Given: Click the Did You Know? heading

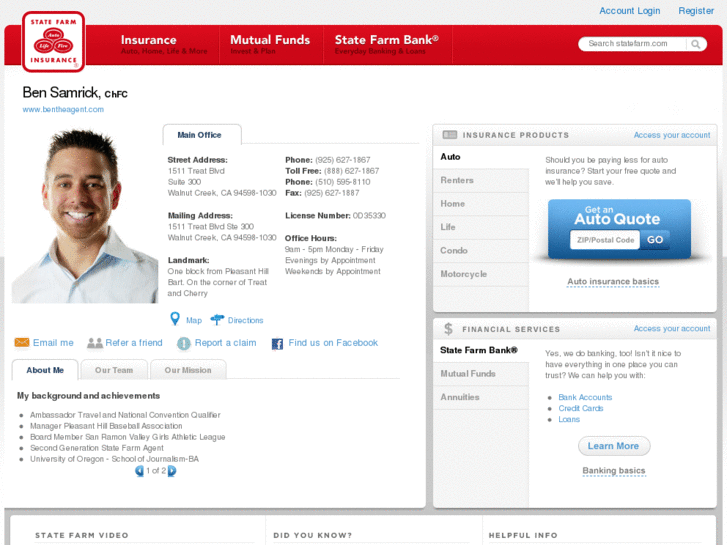Looking at the screenshot, I should click(312, 535).
